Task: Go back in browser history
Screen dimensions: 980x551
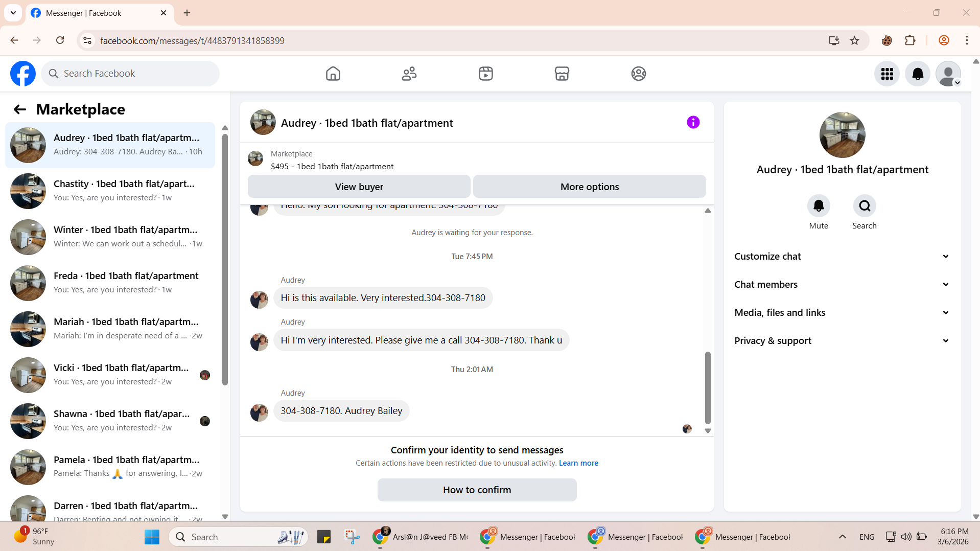Action: [14, 40]
